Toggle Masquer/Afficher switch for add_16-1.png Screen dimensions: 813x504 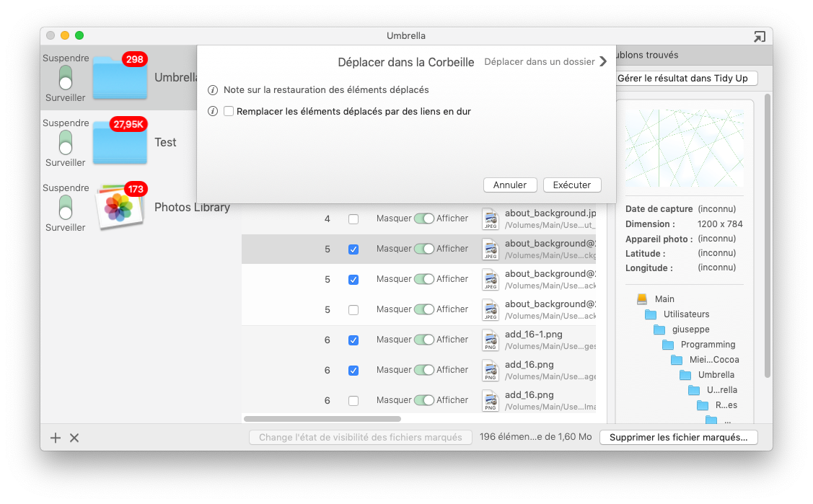coord(424,340)
